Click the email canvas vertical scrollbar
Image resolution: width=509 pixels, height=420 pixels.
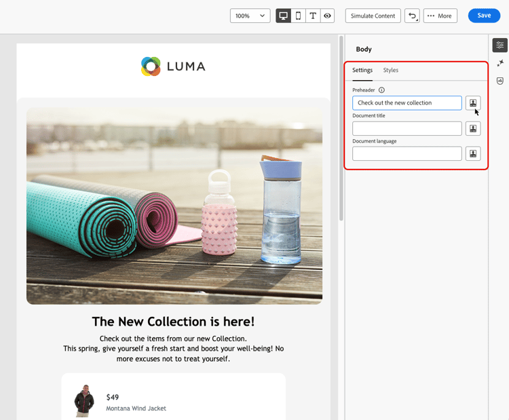pyautogui.click(x=341, y=128)
